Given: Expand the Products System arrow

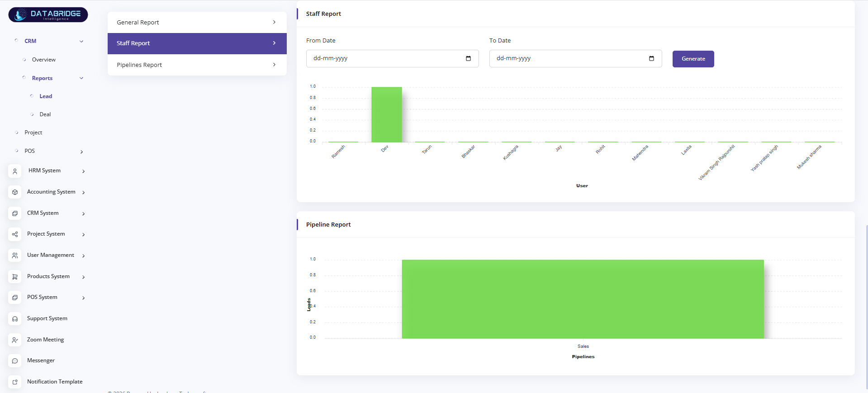Looking at the screenshot, I should (x=84, y=277).
